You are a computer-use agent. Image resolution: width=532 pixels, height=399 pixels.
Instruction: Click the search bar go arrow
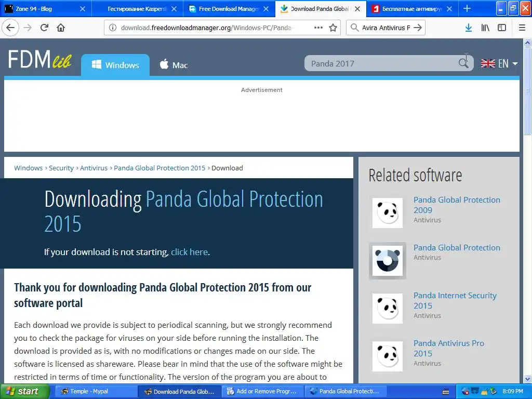click(x=418, y=28)
